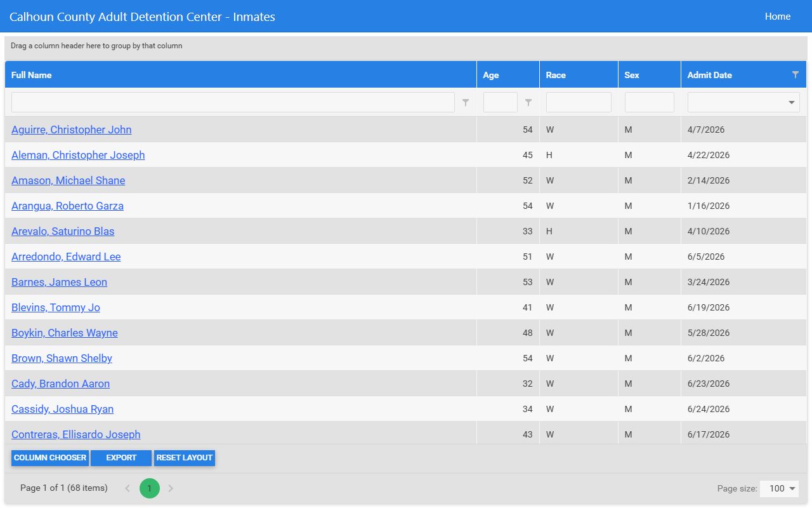Viewport: 812px width, 508px height.
Task: Open inmate Arredondo, Edward Lee
Action: [66, 257]
